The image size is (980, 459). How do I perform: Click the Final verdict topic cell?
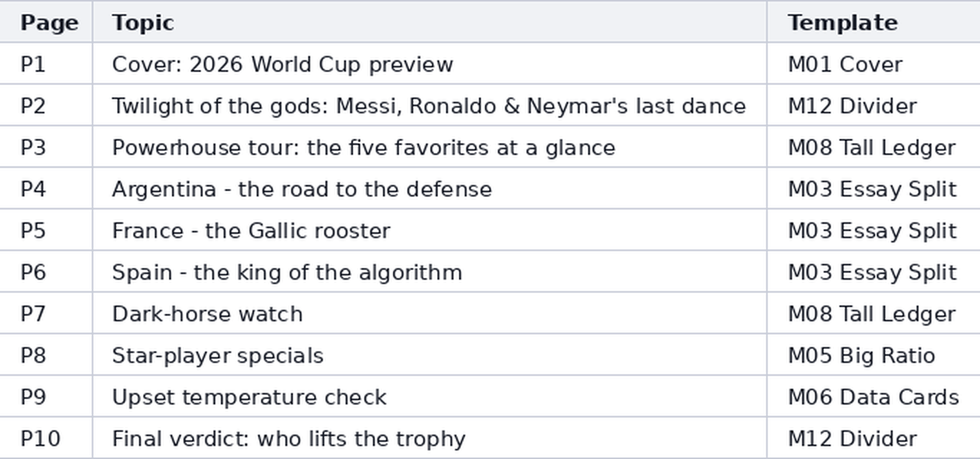click(x=430, y=438)
